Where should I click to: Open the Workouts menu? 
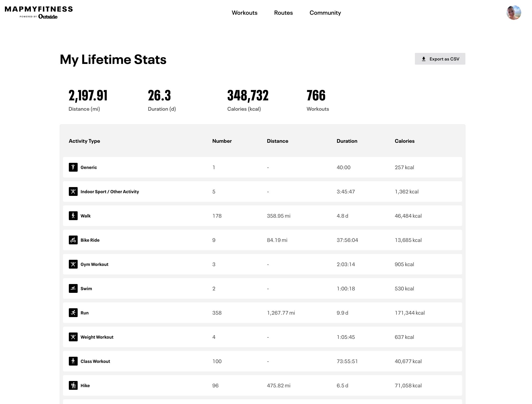tap(244, 13)
